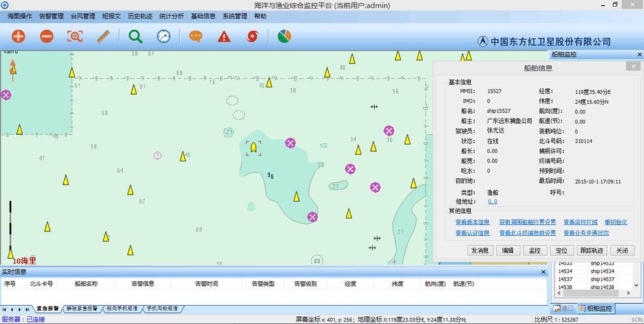
Task: Click the blue compass navigation icon
Action: point(163,36)
